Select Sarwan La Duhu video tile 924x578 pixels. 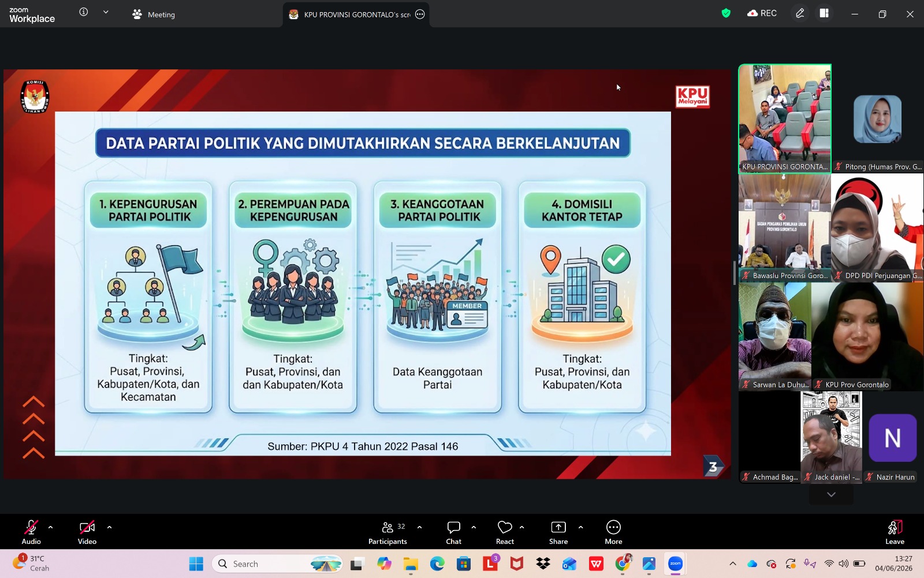775,336
